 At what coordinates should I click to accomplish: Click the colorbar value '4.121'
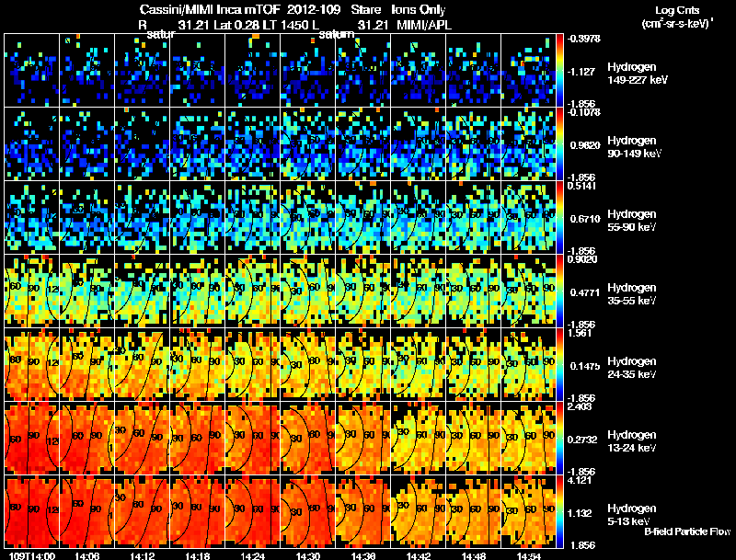pos(580,480)
